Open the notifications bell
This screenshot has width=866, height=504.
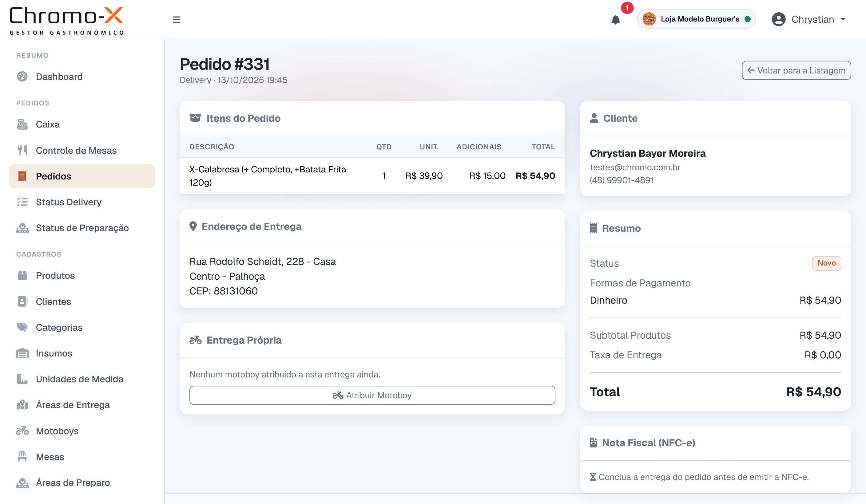pyautogui.click(x=615, y=20)
